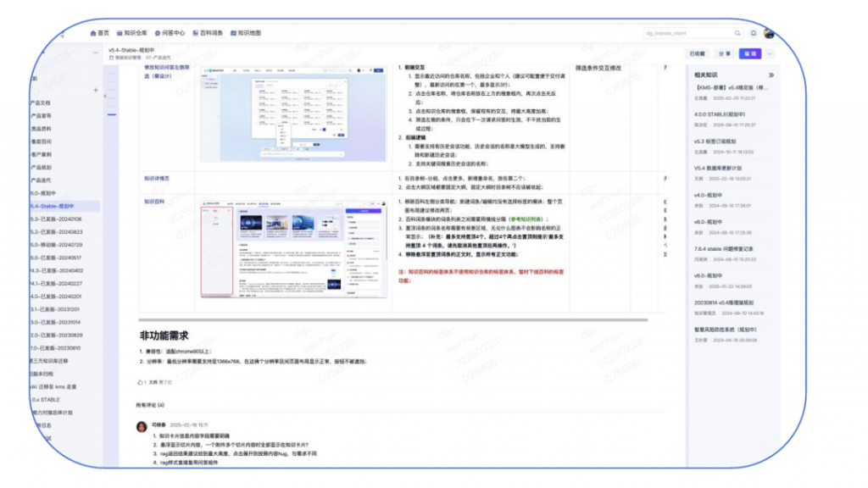868x488 pixels.
Task: Click the thumbs-up like icon
Action: 142,382
